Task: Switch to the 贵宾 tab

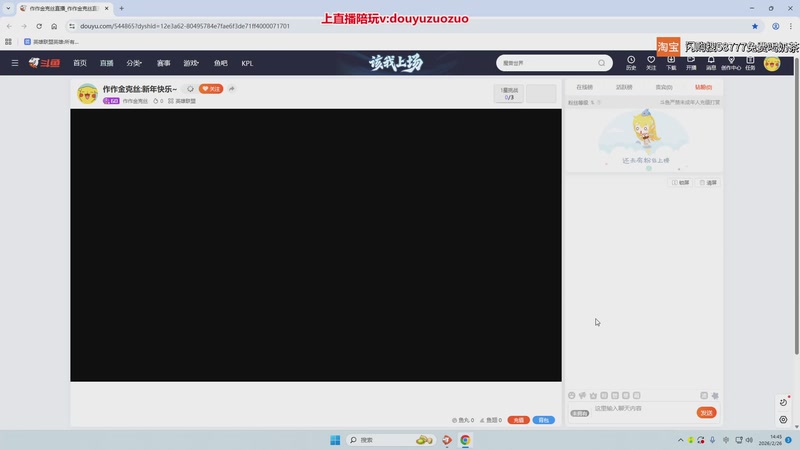Action: pos(664,87)
